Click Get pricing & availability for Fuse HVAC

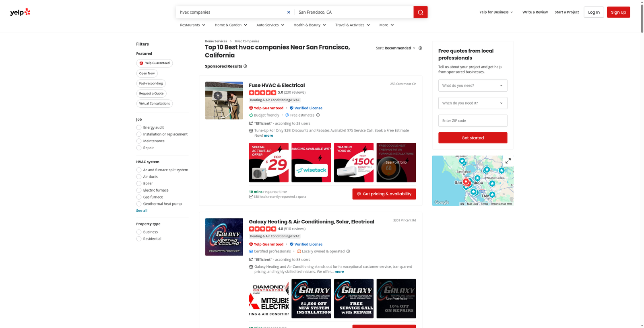coord(384,194)
